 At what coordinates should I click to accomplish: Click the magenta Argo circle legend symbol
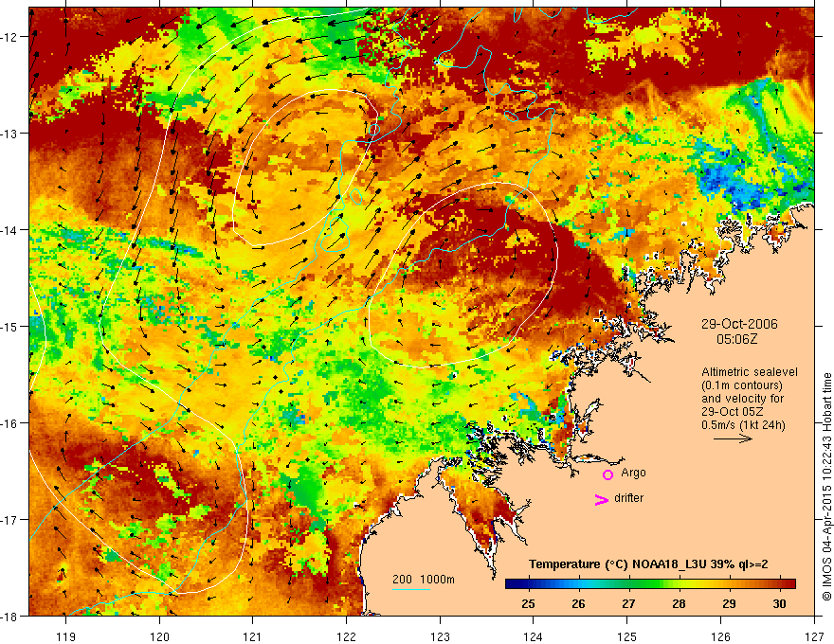[x=607, y=474]
